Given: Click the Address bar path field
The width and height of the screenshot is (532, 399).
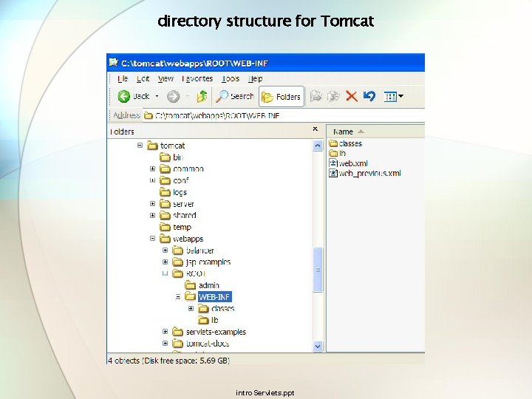Looking at the screenshot, I should (284, 116).
